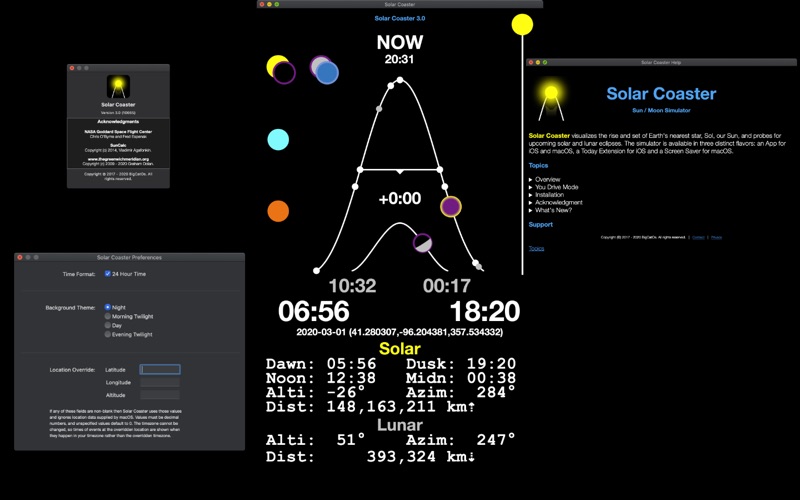Click the half-lit moon marker on lower curve
The width and height of the screenshot is (800, 500).
[x=422, y=243]
